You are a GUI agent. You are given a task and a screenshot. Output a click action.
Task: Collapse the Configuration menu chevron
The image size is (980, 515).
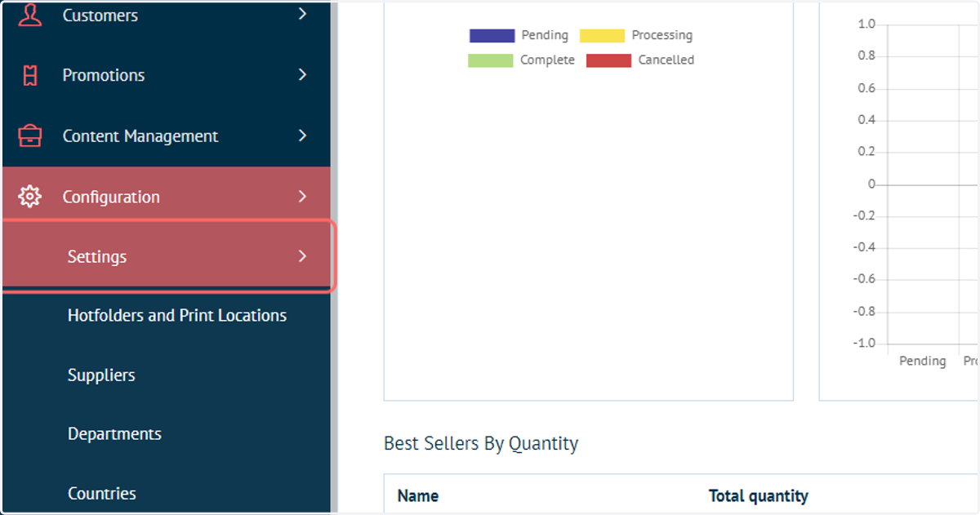[302, 197]
